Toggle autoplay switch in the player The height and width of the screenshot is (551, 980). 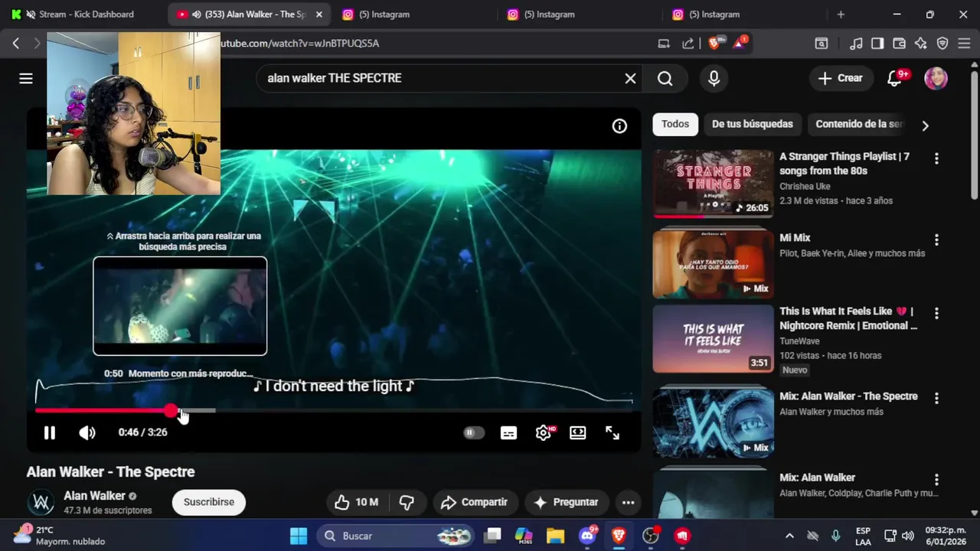click(x=474, y=432)
